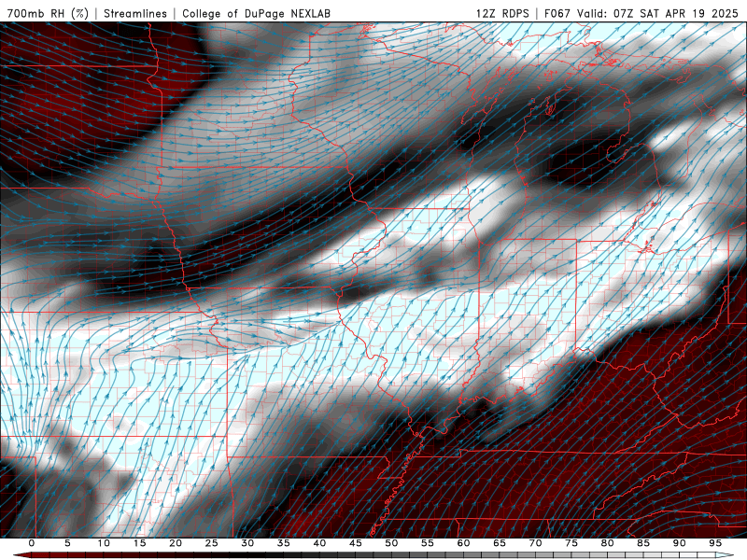Click the "700mb RH (%)" title text
Viewport: 747px width, 560px height.
click(x=48, y=13)
